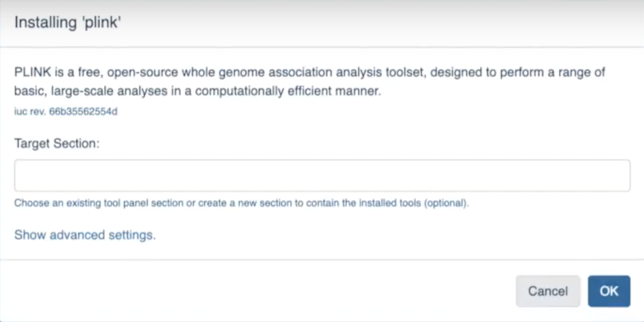This screenshot has height=322, width=644.
Task: Click the revision hash 66b35562554d
Action: 83,112
